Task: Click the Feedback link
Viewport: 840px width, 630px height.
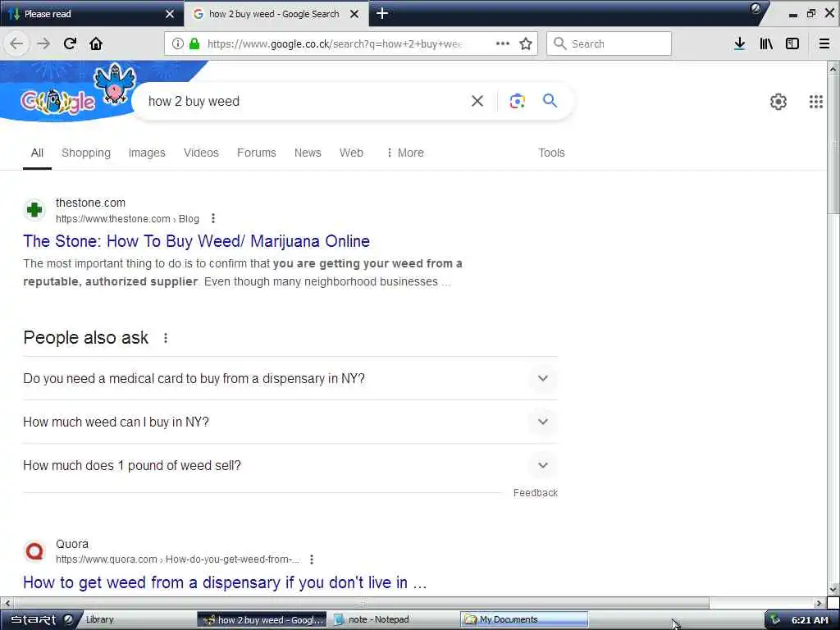Action: point(535,493)
